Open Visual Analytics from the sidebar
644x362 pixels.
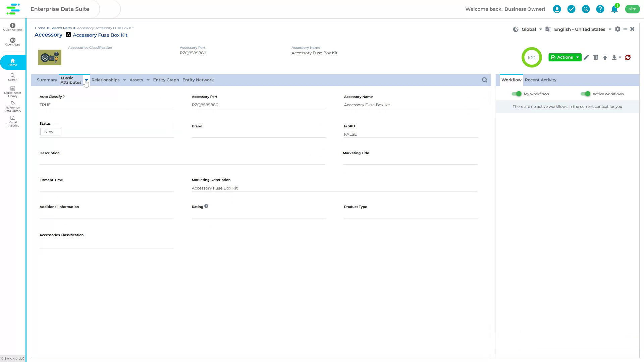(12, 121)
